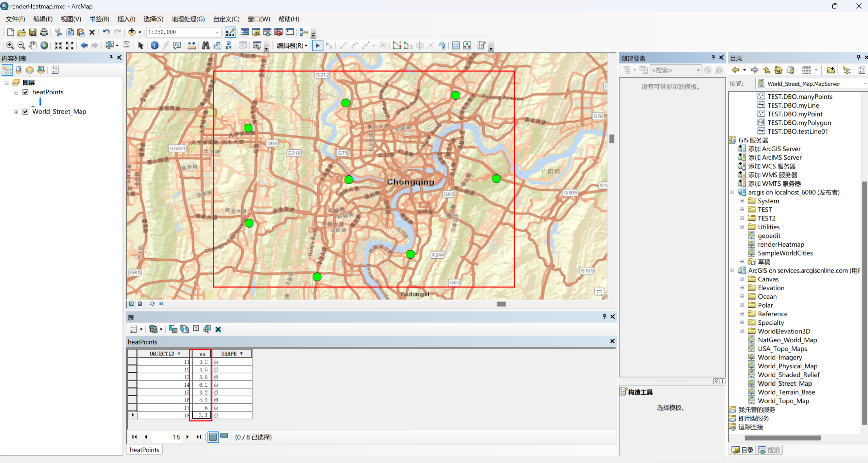The image size is (868, 463).
Task: Go to the first table record
Action: click(134, 437)
